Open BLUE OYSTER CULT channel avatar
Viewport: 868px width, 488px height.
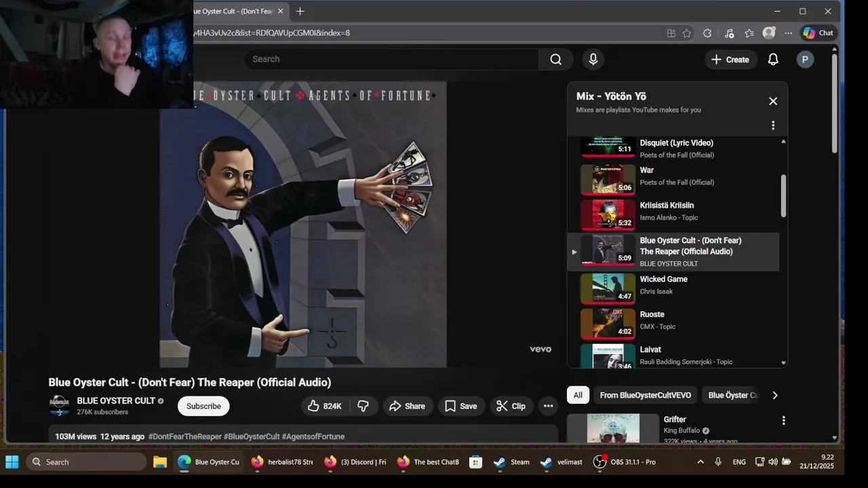60,405
